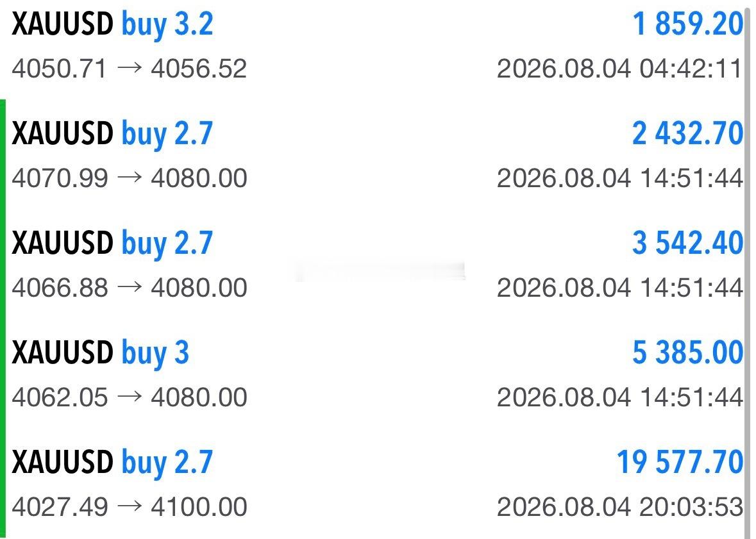Open the XAUUSD buy 3.2 trade row

point(376,46)
